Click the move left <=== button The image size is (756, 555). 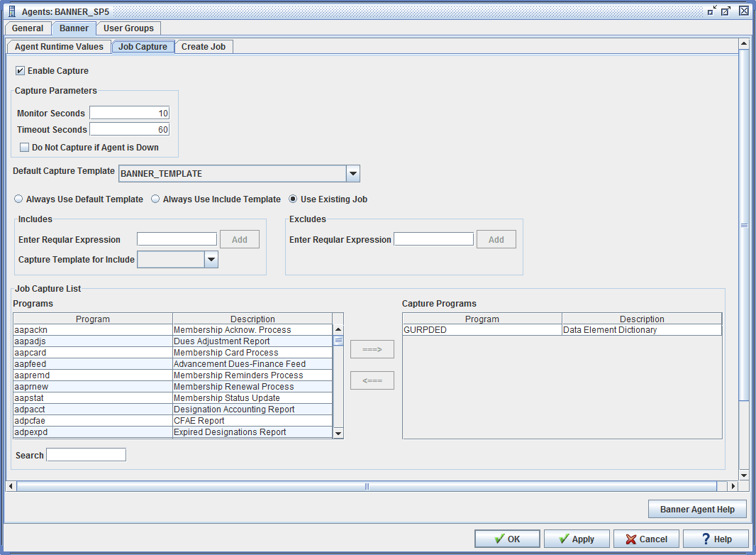(x=372, y=380)
